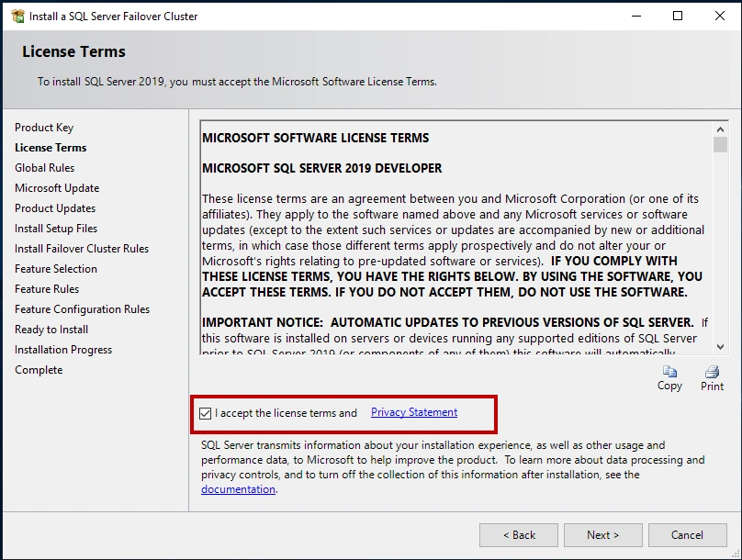Uncheck the accept license terms checkbox
This screenshot has width=742, height=560.
coord(206,413)
